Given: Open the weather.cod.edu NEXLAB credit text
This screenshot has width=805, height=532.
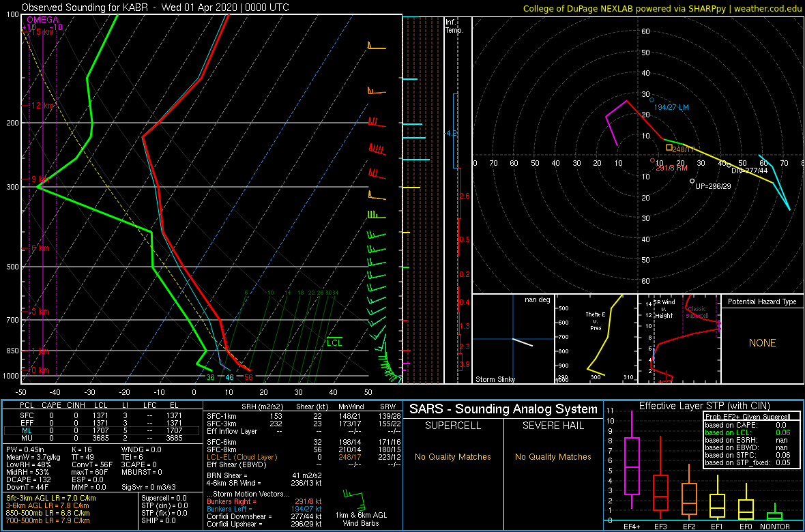Looking at the screenshot, I should (x=662, y=8).
